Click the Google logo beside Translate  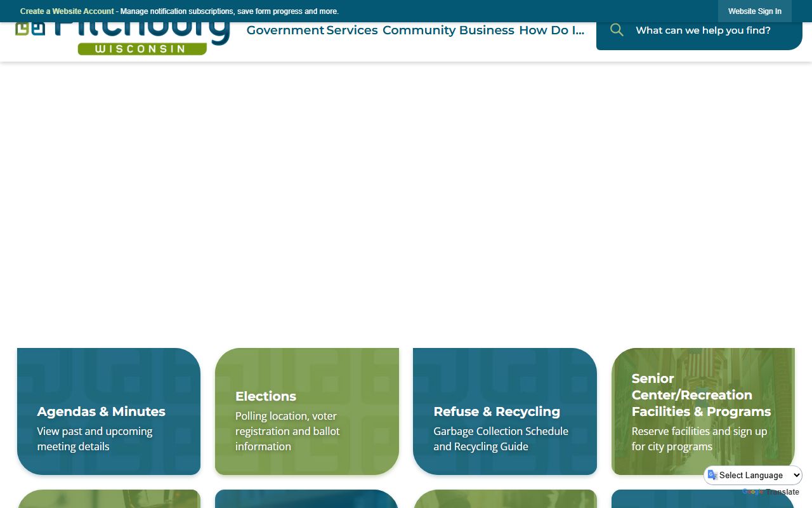pyautogui.click(x=752, y=492)
